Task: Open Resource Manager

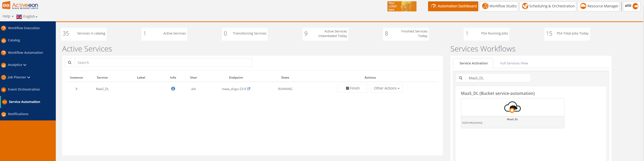Action: pyautogui.click(x=599, y=6)
